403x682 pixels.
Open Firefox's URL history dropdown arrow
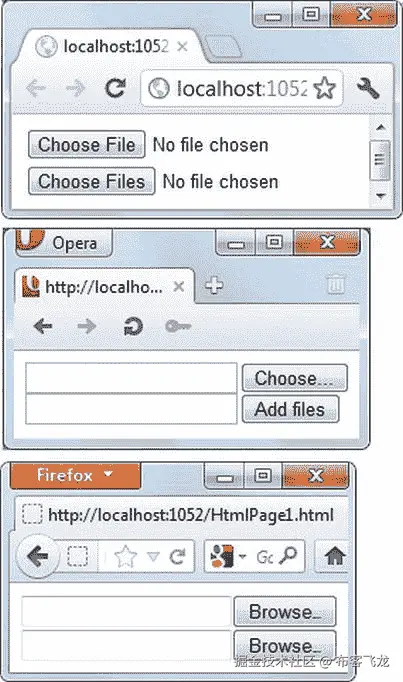click(153, 557)
